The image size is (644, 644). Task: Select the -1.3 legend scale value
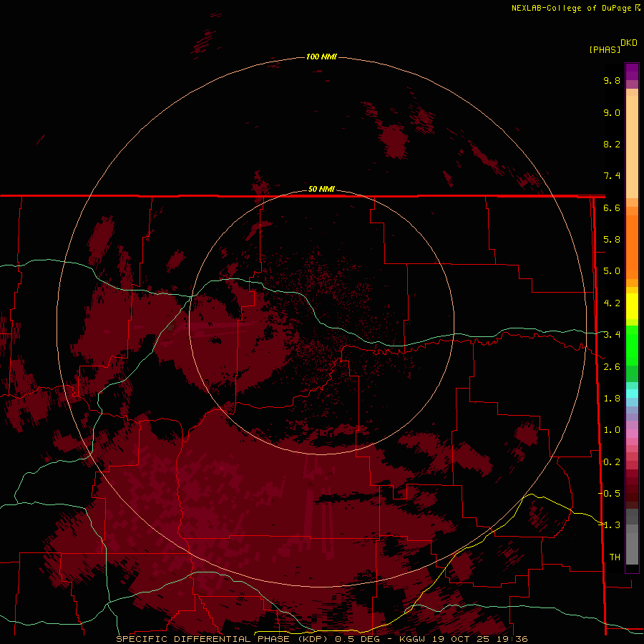point(609,525)
